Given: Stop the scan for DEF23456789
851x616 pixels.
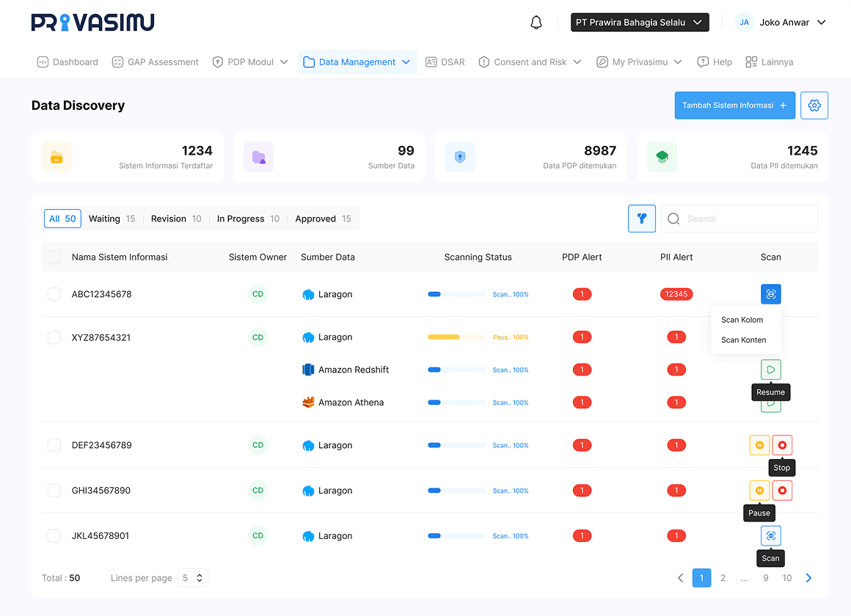Looking at the screenshot, I should [x=782, y=445].
